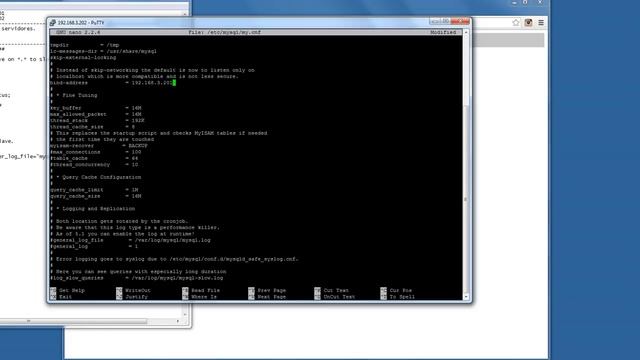Image resolution: width=640 pixels, height=360 pixels.
Task: Open the browser hamburger menu
Action: click(x=541, y=22)
